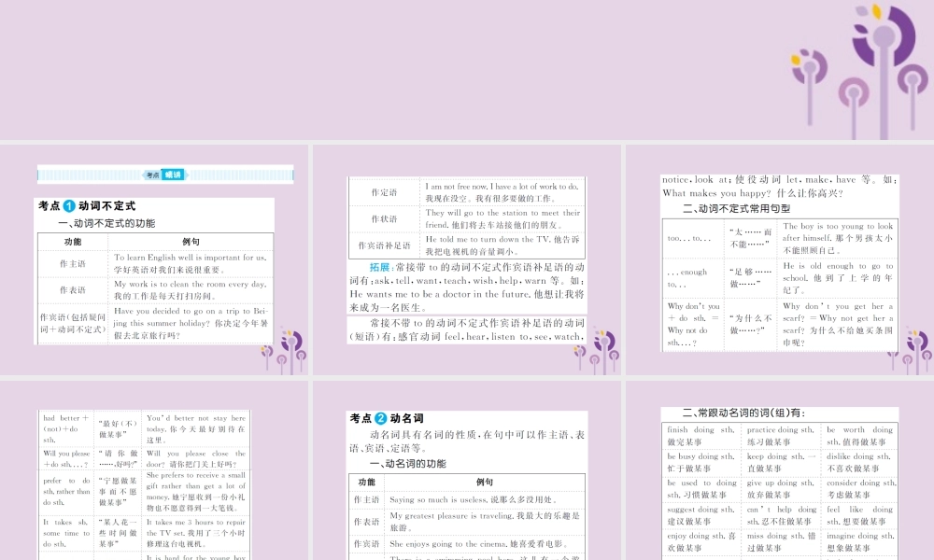Click the blue 拓展 label

coord(379,267)
